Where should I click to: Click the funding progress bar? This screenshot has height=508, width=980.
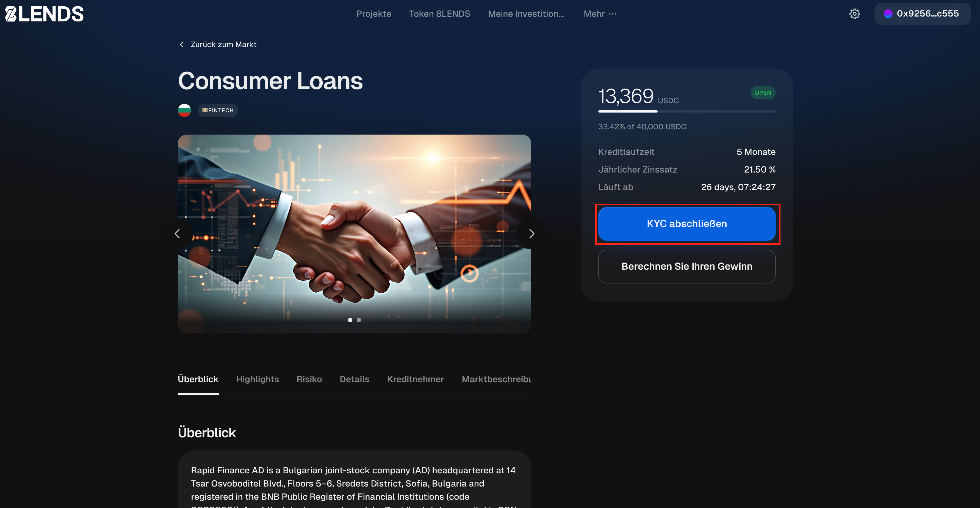(687, 111)
